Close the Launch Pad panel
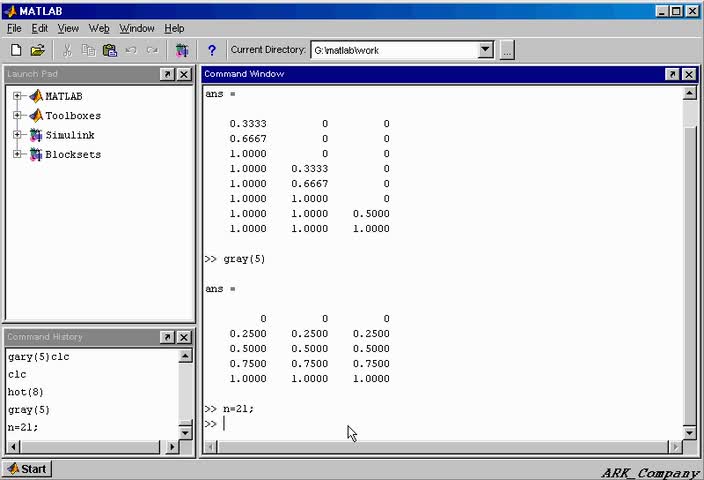 [184, 74]
